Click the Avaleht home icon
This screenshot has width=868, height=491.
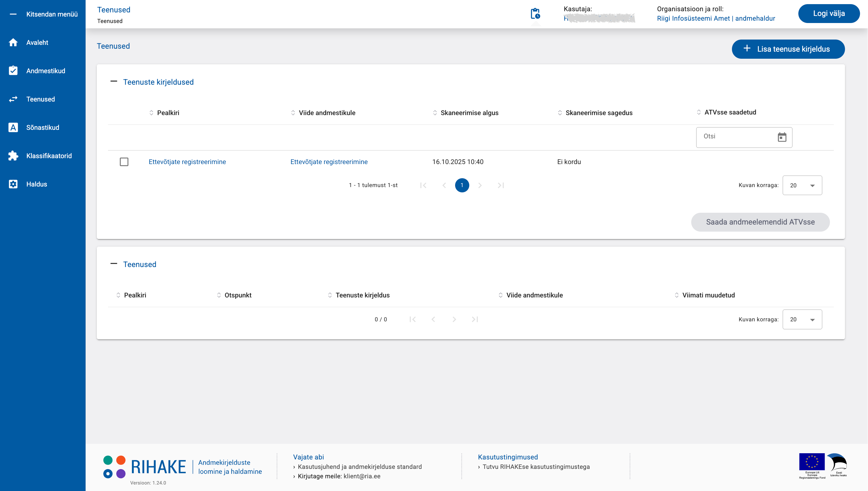[13, 42]
